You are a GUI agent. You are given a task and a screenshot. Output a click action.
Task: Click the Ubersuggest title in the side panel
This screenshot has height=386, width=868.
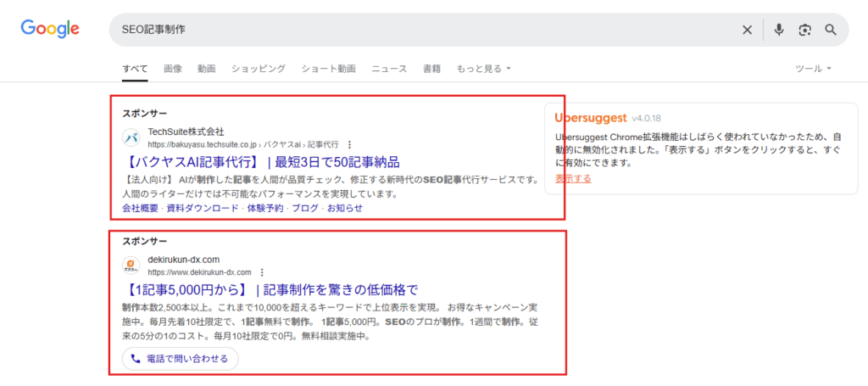coord(591,118)
